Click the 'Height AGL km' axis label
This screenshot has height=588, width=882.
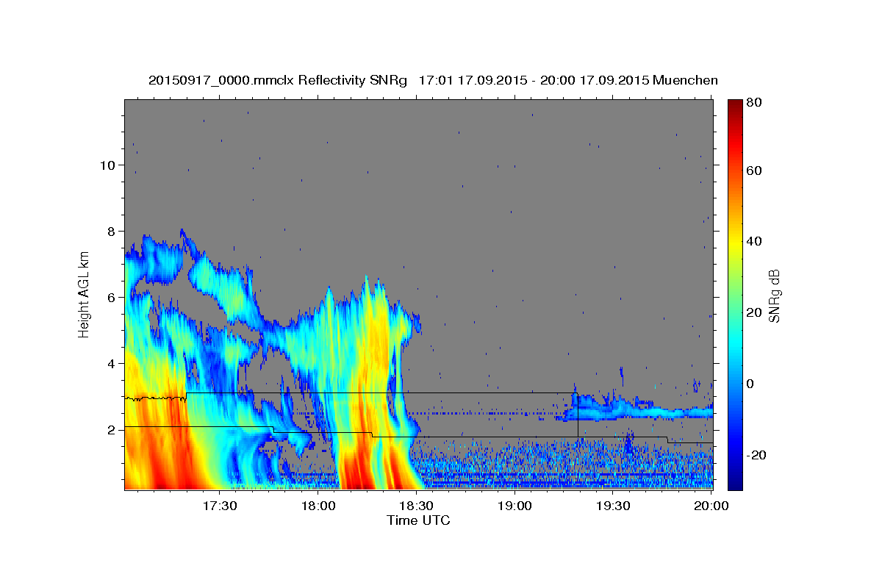click(85, 294)
